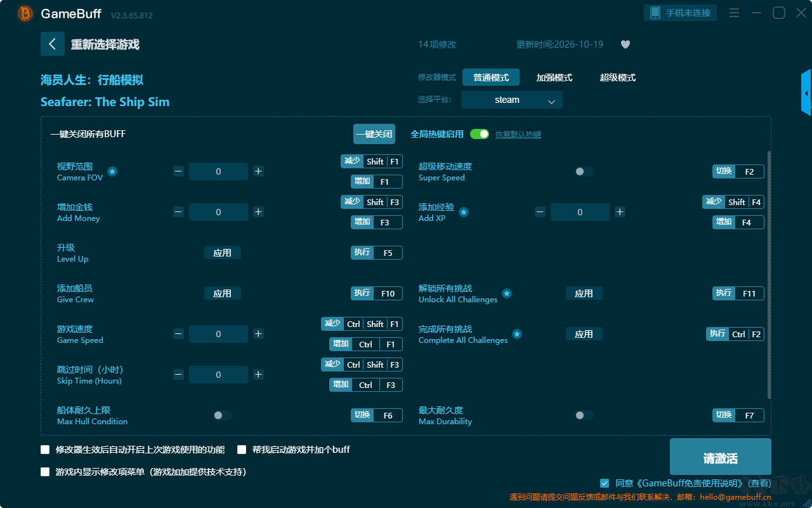This screenshot has height=508, width=812.
Task: Select the 普通模式 tab
Action: (x=491, y=77)
